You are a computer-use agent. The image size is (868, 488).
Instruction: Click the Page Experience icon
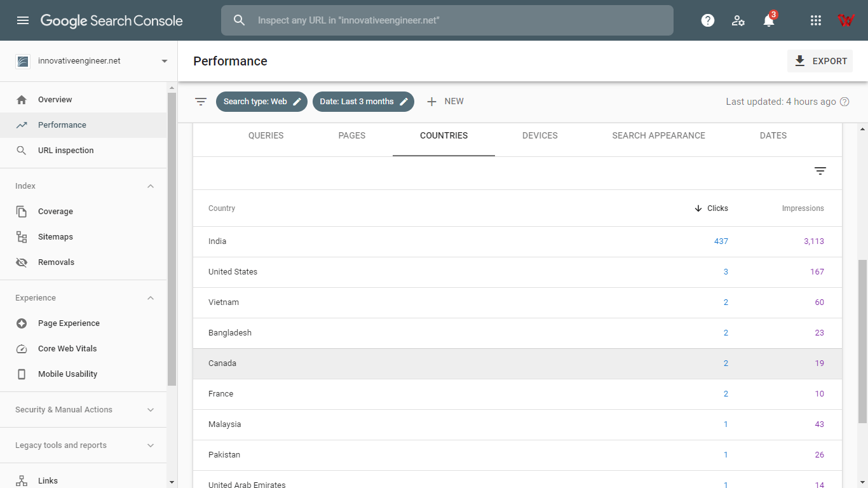(x=22, y=323)
